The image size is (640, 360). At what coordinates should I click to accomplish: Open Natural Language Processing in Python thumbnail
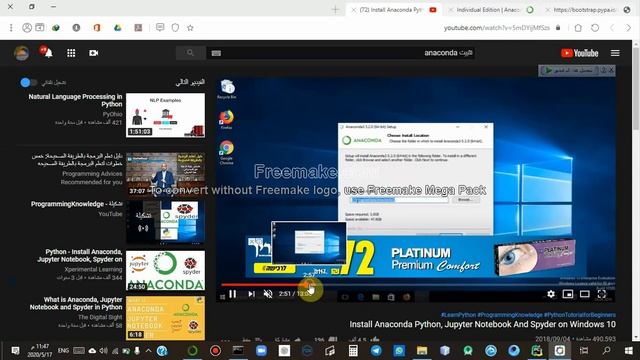point(165,115)
